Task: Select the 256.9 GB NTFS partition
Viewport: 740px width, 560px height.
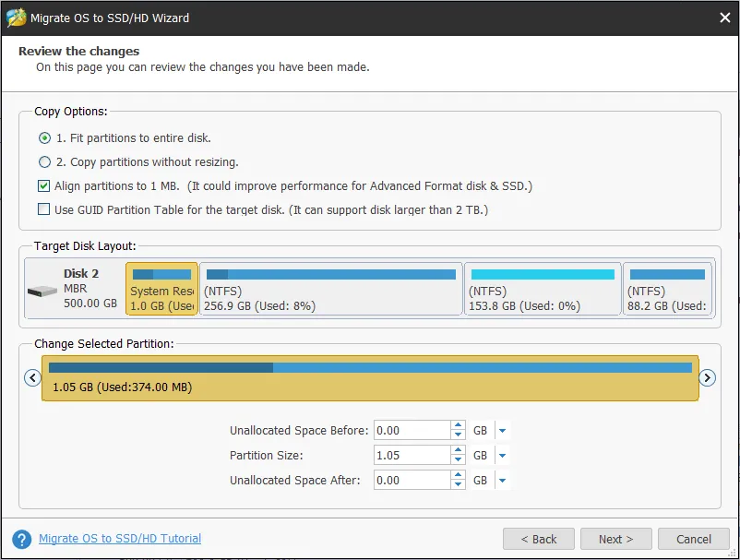Action: [x=330, y=289]
